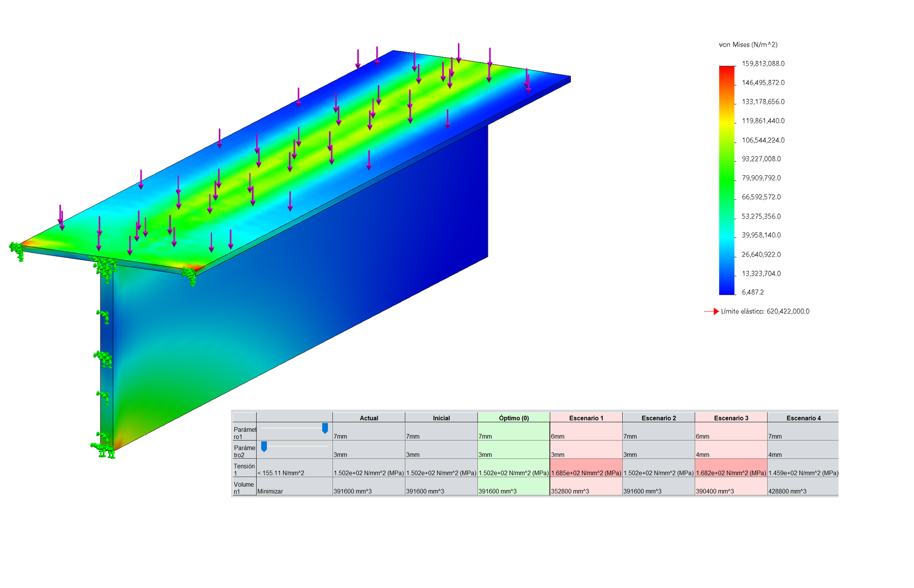Click the 390400 mm^3 volume cell
The width and height of the screenshot is (914, 588).
(x=731, y=486)
